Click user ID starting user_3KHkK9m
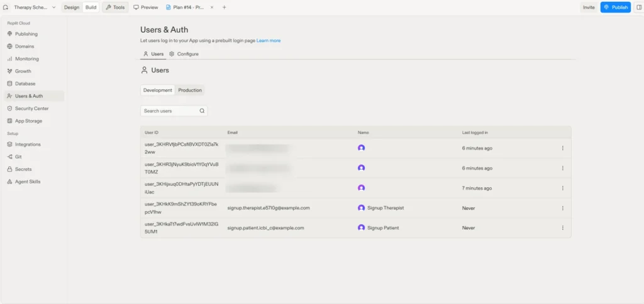This screenshot has width=644, height=304. coord(182,208)
